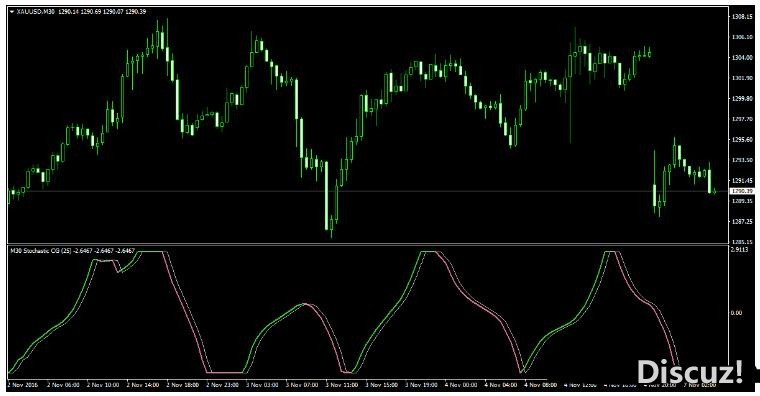Click the small triangle before XAUUSD,M30 title
The width and height of the screenshot is (760, 396).
click(x=12, y=12)
